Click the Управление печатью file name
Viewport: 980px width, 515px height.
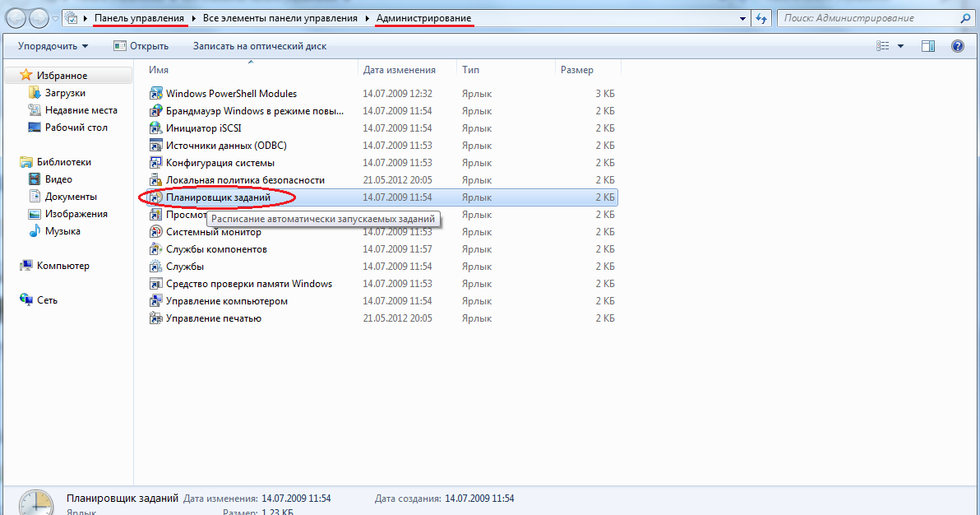(213, 318)
